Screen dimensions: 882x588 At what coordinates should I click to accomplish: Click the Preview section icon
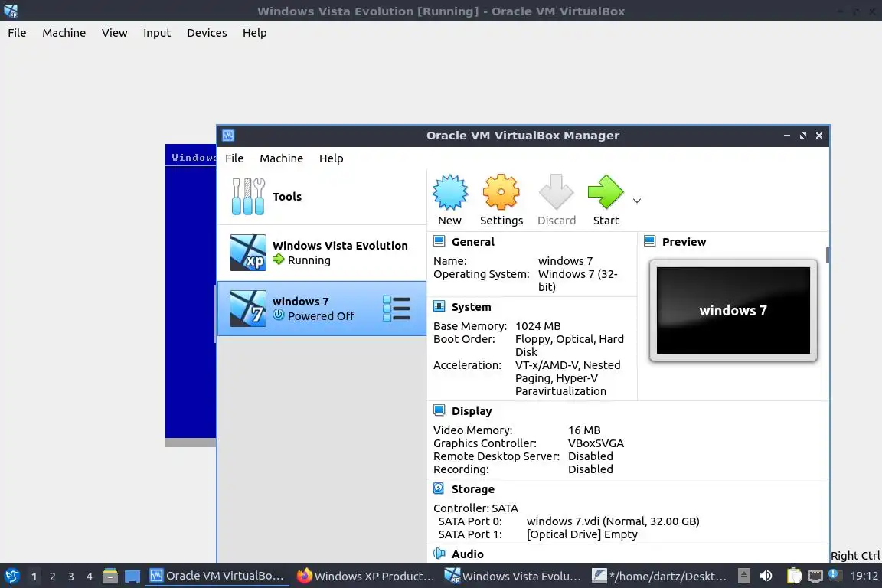click(x=650, y=241)
